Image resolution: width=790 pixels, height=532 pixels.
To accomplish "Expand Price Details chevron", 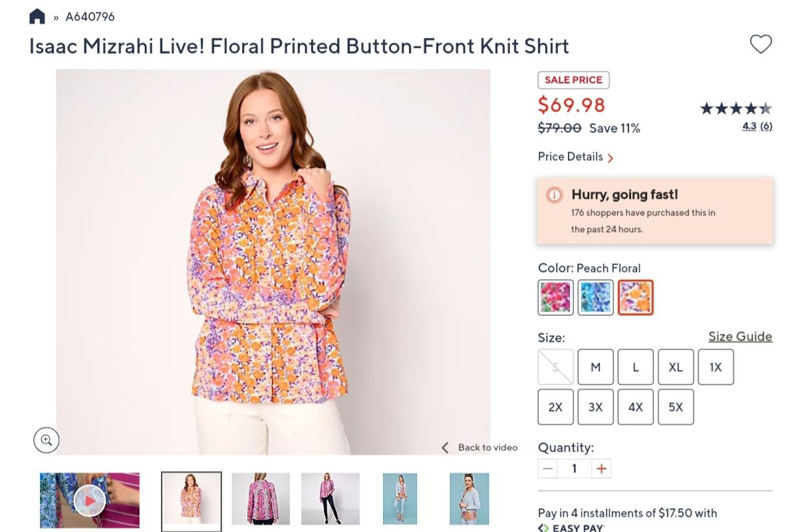I will [610, 158].
